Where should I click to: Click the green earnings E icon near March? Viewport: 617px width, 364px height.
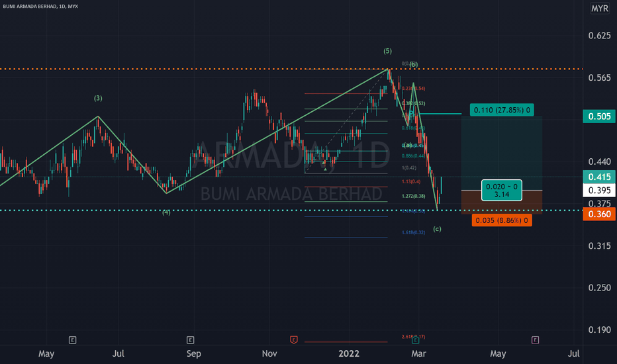tap(415, 340)
